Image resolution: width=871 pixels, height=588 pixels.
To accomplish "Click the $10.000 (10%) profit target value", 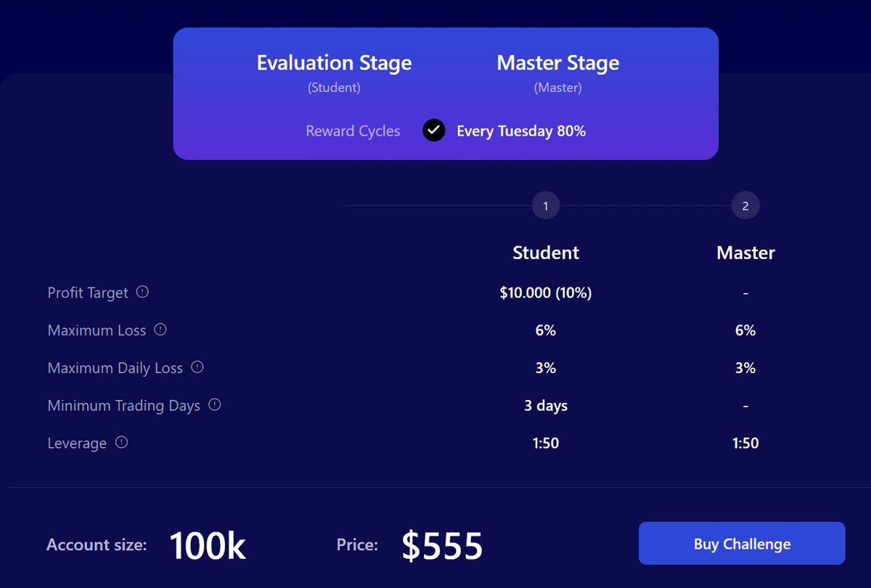I will [546, 293].
